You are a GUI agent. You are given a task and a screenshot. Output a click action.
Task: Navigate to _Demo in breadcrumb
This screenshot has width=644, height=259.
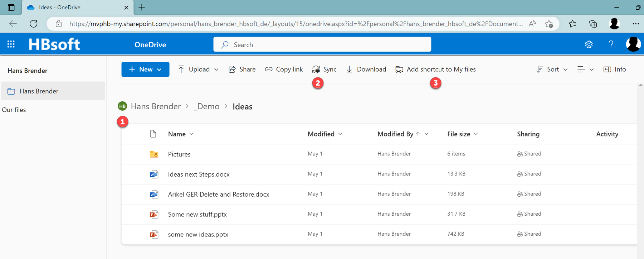coord(206,106)
